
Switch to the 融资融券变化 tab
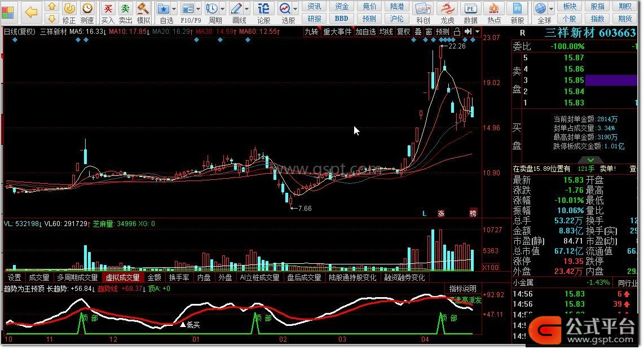[404, 277]
